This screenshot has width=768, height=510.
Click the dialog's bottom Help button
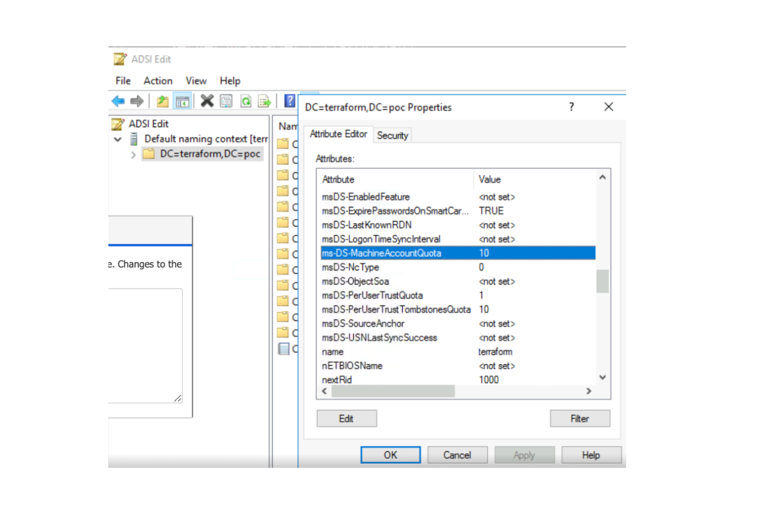click(x=591, y=455)
